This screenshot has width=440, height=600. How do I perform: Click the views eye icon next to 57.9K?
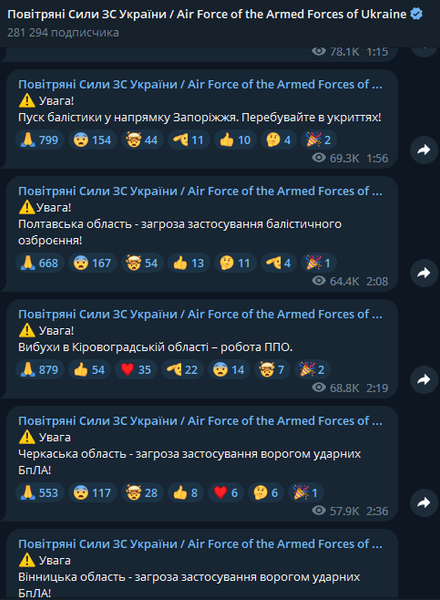(x=318, y=510)
